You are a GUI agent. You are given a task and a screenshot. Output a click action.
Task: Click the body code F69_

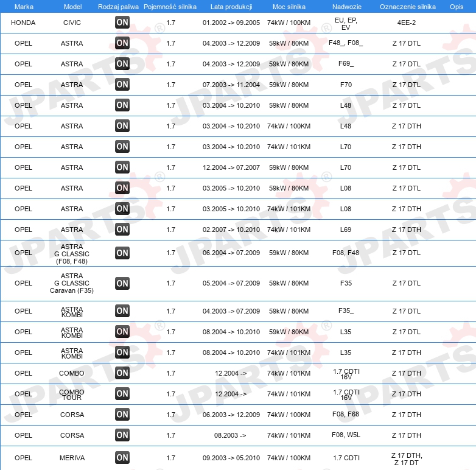click(346, 63)
